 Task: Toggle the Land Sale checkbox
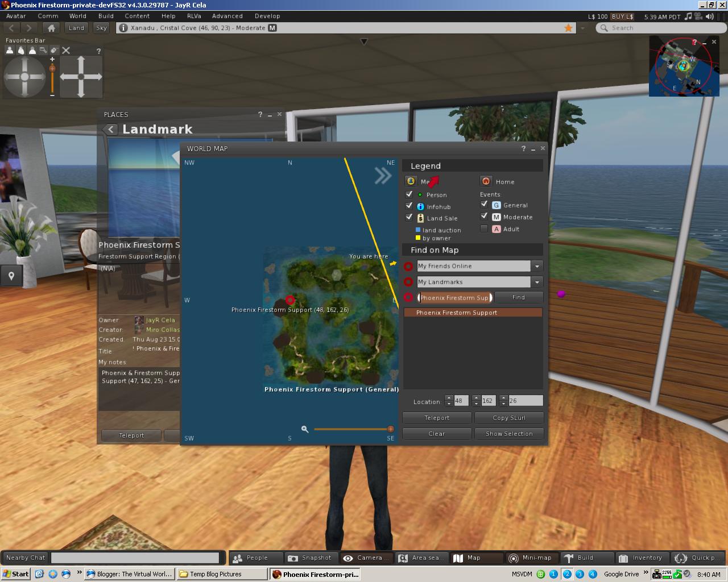pyautogui.click(x=409, y=217)
